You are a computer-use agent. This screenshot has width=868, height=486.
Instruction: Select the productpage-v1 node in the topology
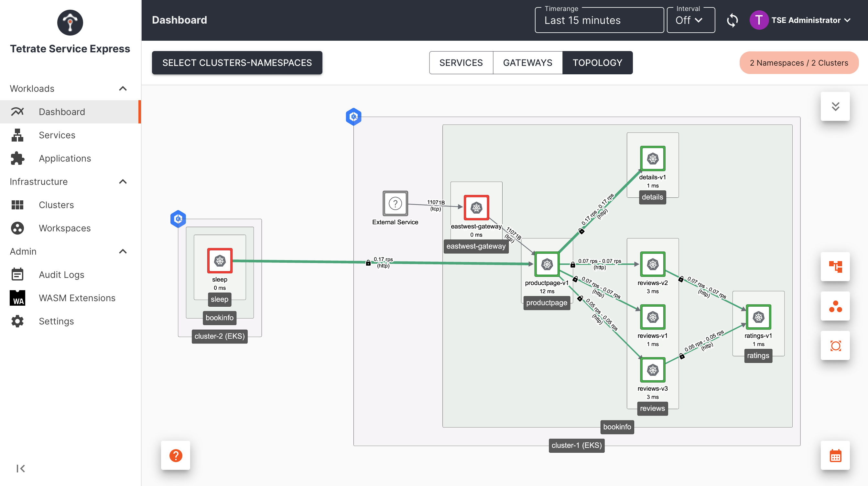coord(547,264)
